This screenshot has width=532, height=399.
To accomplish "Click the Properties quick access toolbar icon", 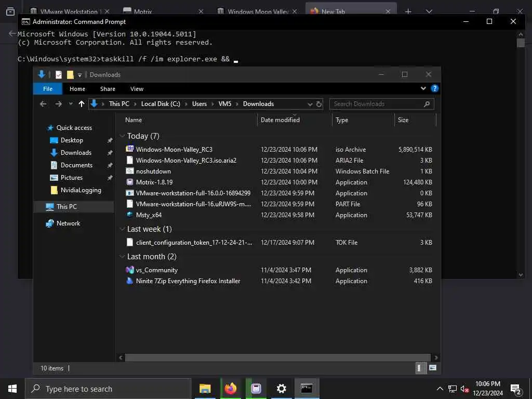I will click(x=59, y=75).
